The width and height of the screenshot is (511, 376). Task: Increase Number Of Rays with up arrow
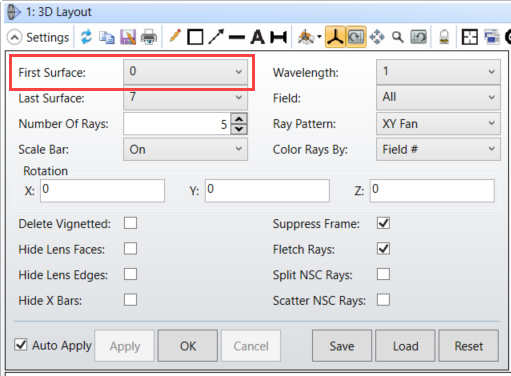pyautogui.click(x=239, y=118)
